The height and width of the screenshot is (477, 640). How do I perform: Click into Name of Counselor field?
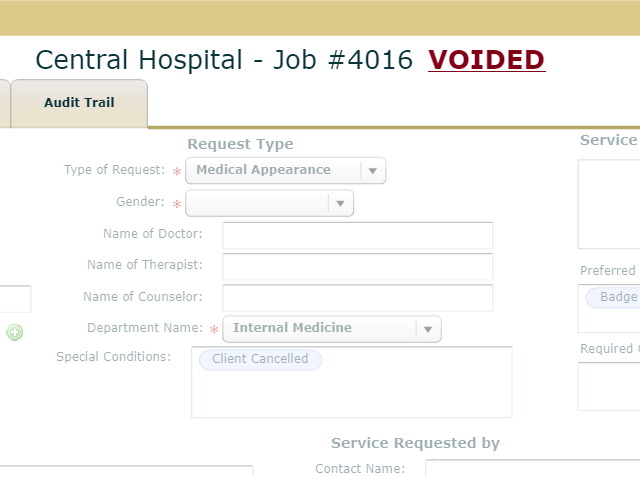[x=358, y=298]
